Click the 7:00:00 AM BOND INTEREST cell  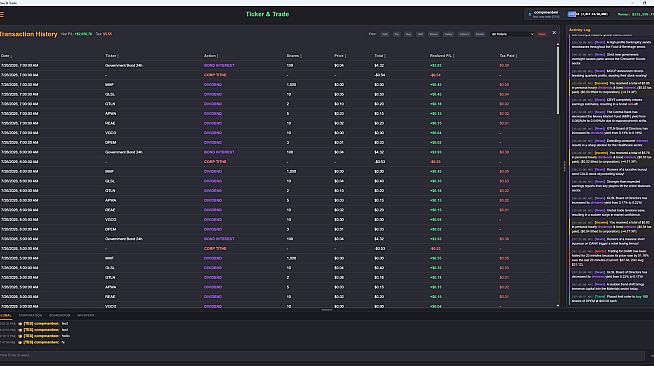pos(219,65)
